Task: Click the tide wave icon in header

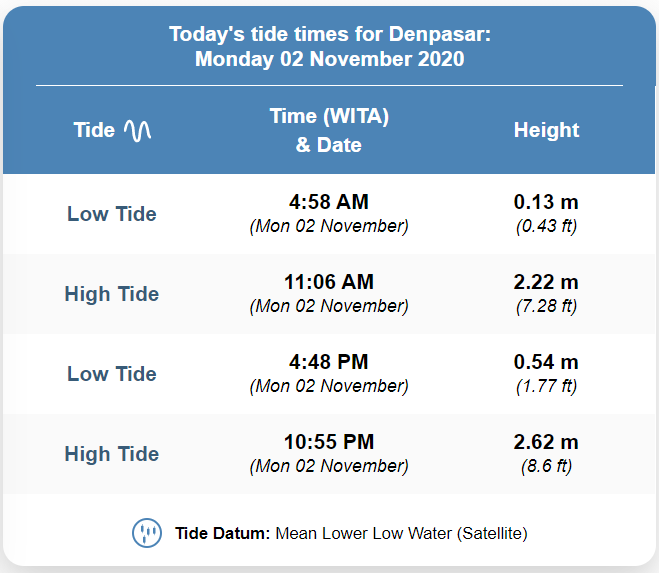Action: click(x=137, y=131)
